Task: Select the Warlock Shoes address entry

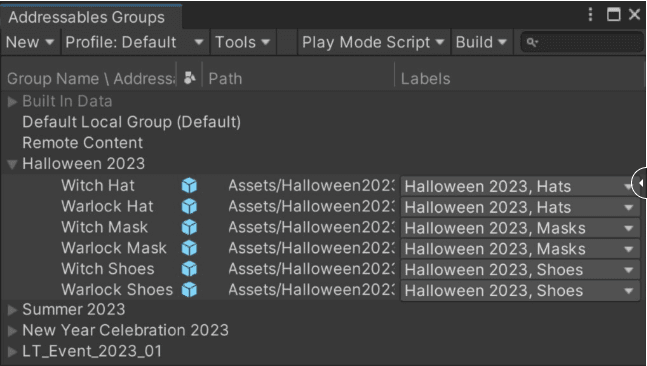Action: [x=117, y=289]
